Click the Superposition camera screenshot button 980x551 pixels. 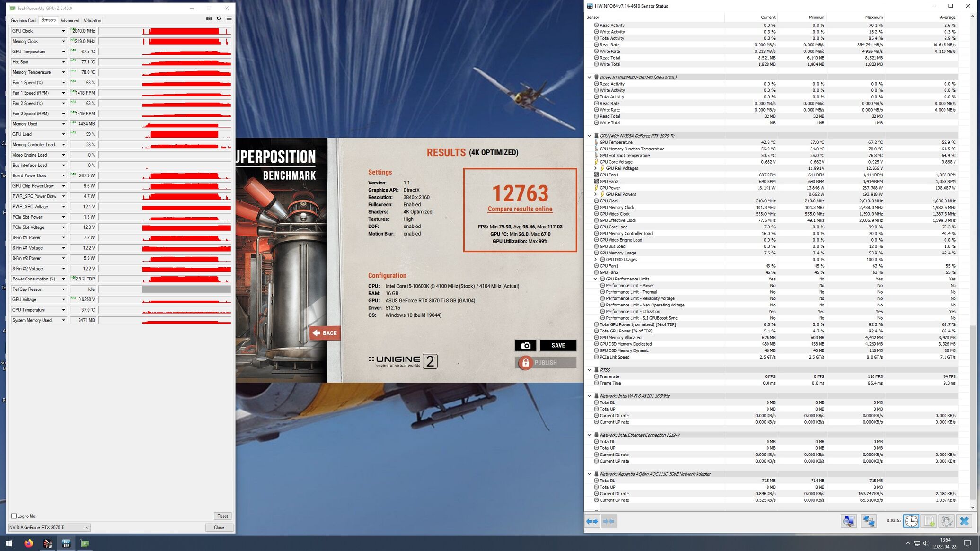(525, 345)
